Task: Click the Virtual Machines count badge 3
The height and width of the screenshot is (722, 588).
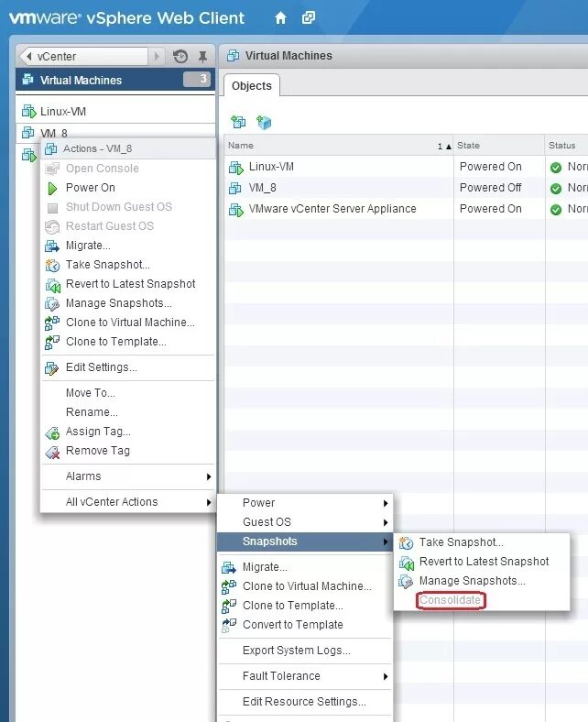Action: click(197, 79)
